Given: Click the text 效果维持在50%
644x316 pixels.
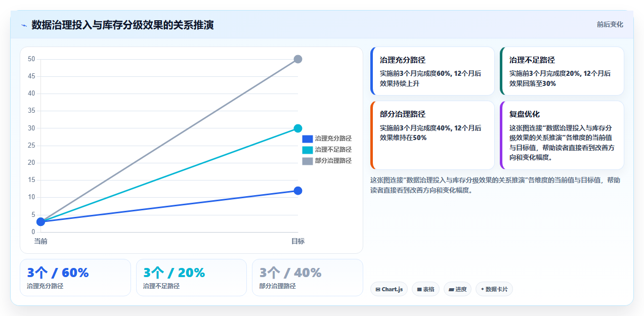Looking at the screenshot, I should (x=403, y=138).
